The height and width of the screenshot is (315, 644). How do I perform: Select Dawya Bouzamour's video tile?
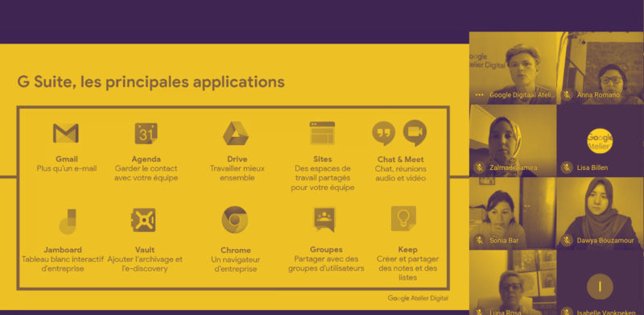(x=600, y=213)
